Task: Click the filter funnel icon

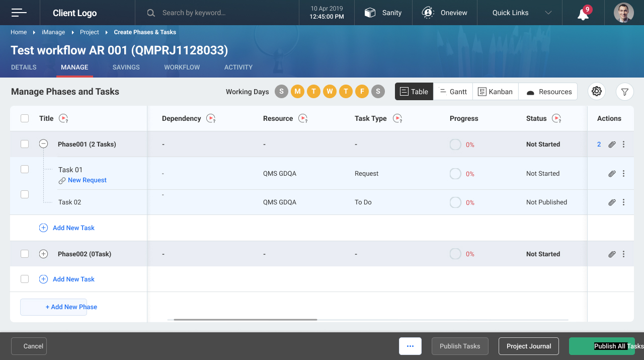Action: [x=624, y=92]
